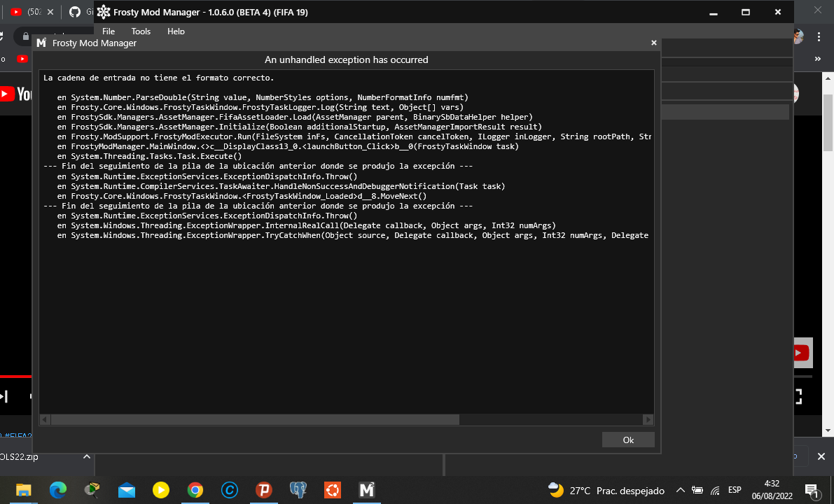Switch to Frosty Mod Manager taskbar icon
The height and width of the screenshot is (504, 834).
click(366, 489)
